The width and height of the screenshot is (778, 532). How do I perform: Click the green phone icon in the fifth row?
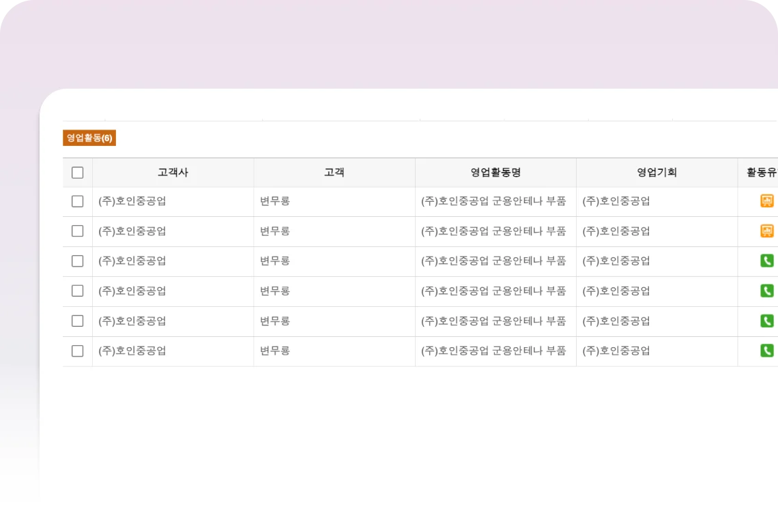click(767, 321)
